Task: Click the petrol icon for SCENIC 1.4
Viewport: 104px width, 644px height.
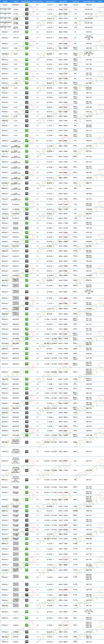Action: [27, 612]
